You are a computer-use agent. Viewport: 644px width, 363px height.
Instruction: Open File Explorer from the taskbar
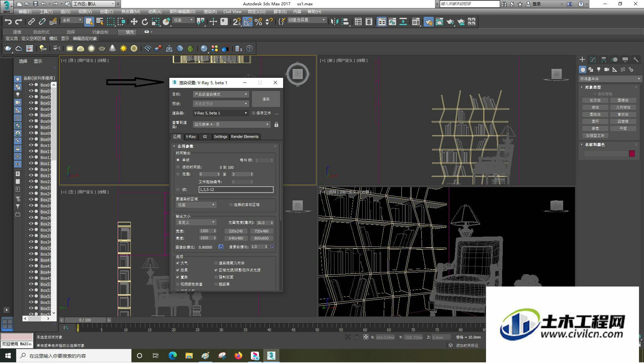189,356
